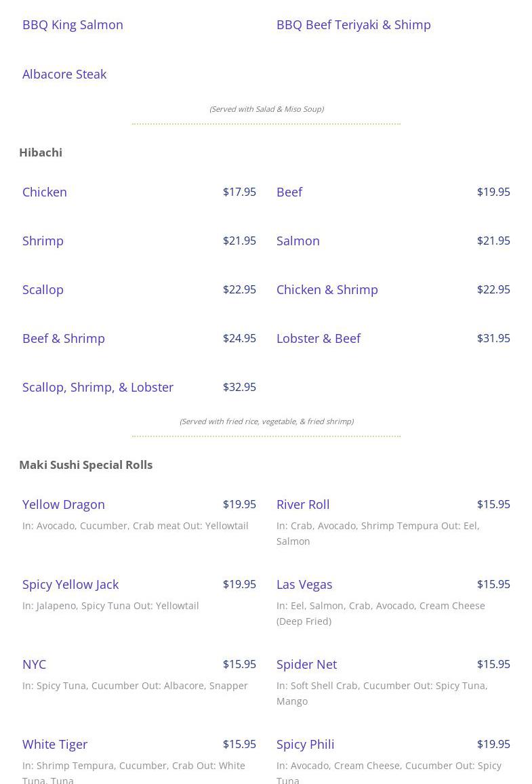Click the Hibachi Shrimp link
Viewport: 532px width, 784px height.
point(43,241)
